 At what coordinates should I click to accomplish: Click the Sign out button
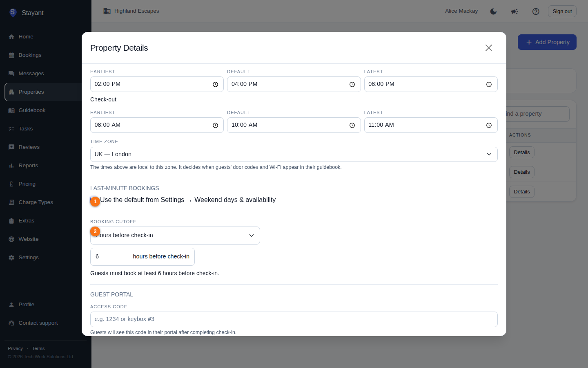(562, 11)
